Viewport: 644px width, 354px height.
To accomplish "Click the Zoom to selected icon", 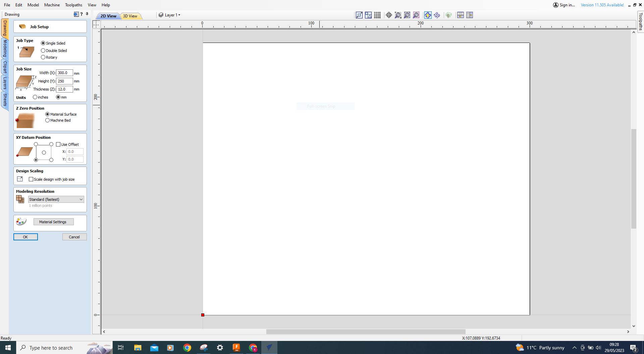I will pyautogui.click(x=416, y=15).
